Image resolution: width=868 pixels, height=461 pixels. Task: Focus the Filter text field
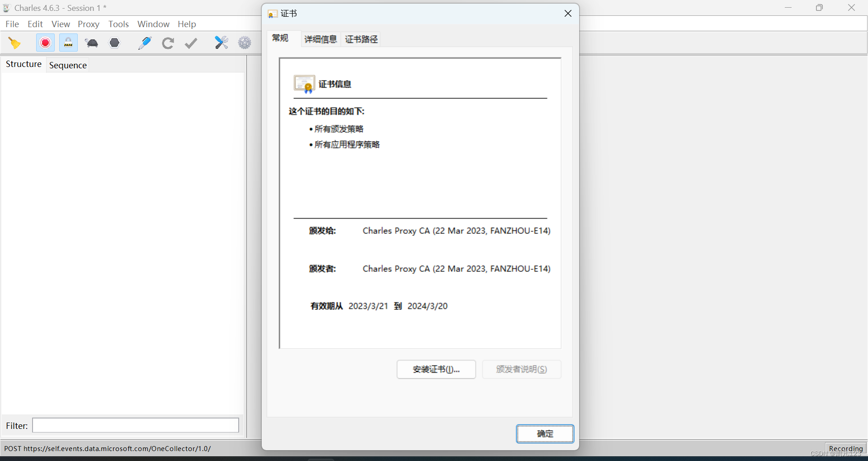click(136, 425)
